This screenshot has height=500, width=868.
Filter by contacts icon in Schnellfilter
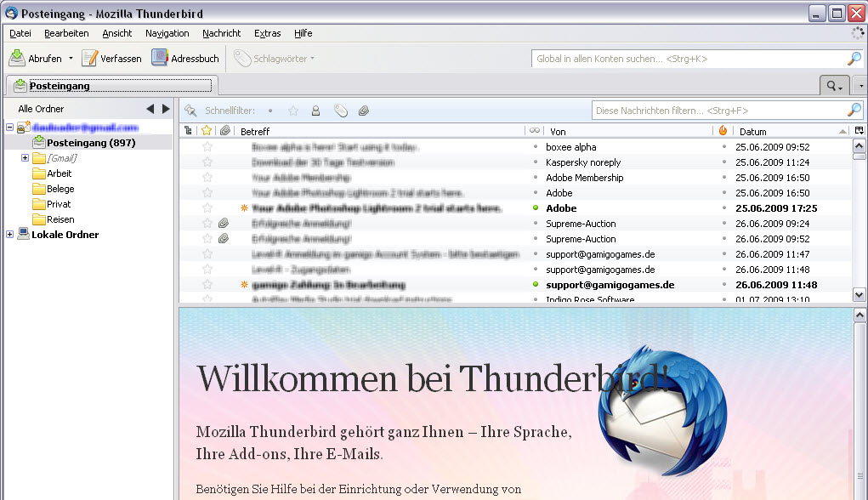click(x=315, y=111)
